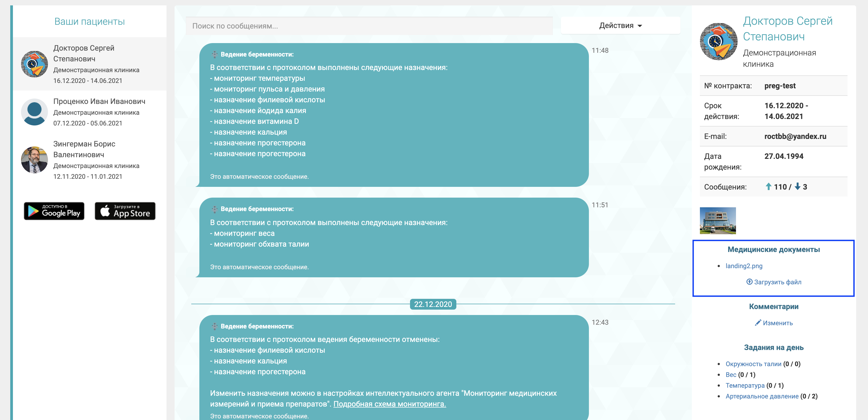Open Артериальное давление task link
The width and height of the screenshot is (868, 420).
(762, 396)
